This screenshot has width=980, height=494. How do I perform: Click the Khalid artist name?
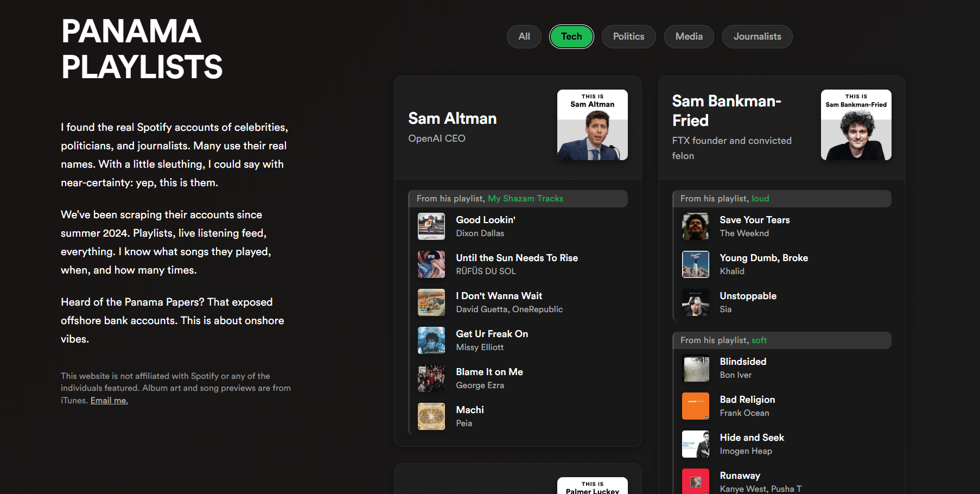click(732, 271)
